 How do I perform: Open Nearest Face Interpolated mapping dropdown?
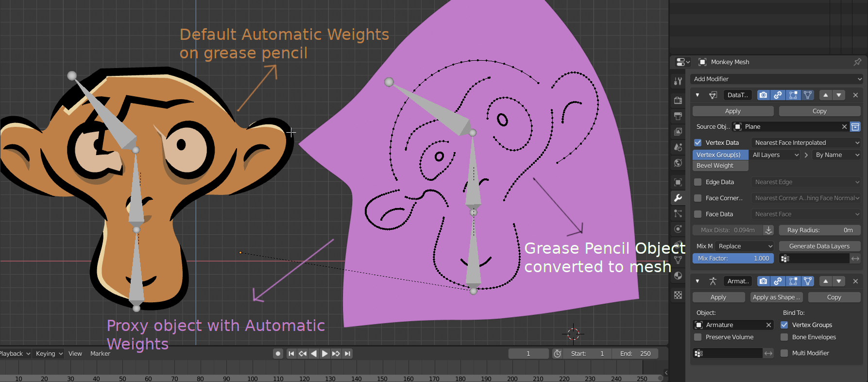pos(806,143)
